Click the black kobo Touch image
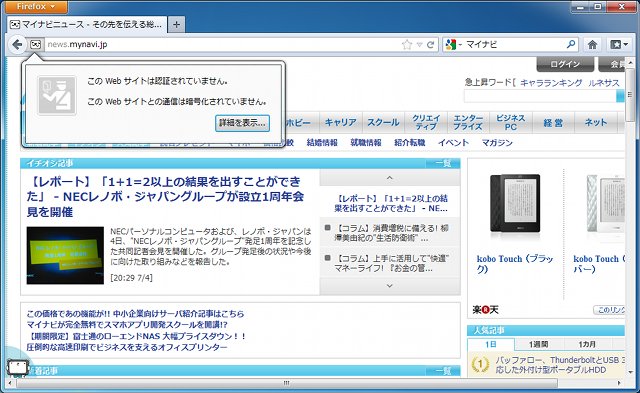Viewport: 640px width, 393px height. pos(515,204)
